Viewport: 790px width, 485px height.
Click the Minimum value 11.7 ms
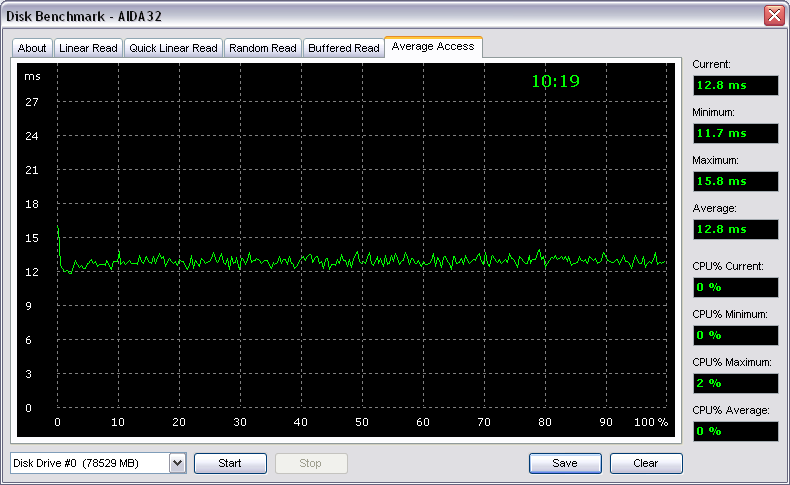point(736,133)
